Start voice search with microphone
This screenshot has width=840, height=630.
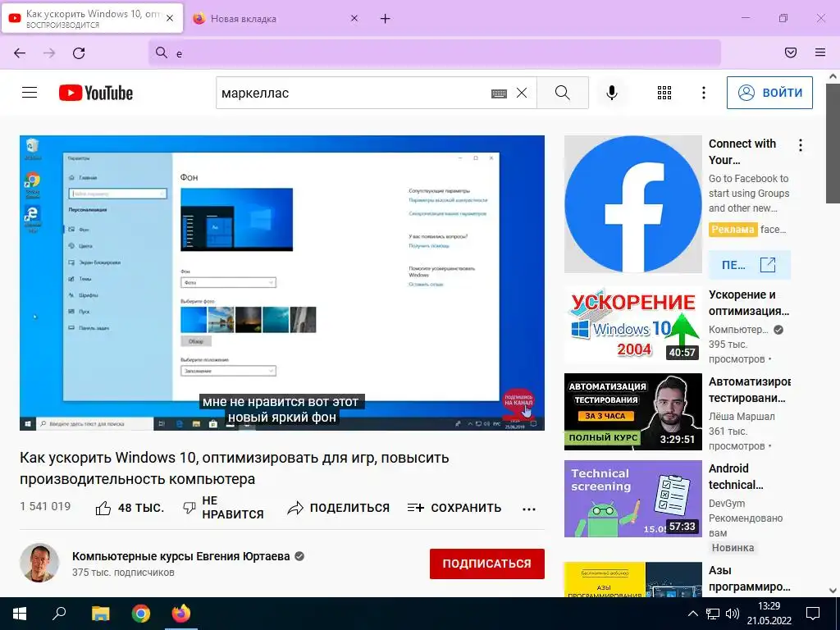pos(611,93)
